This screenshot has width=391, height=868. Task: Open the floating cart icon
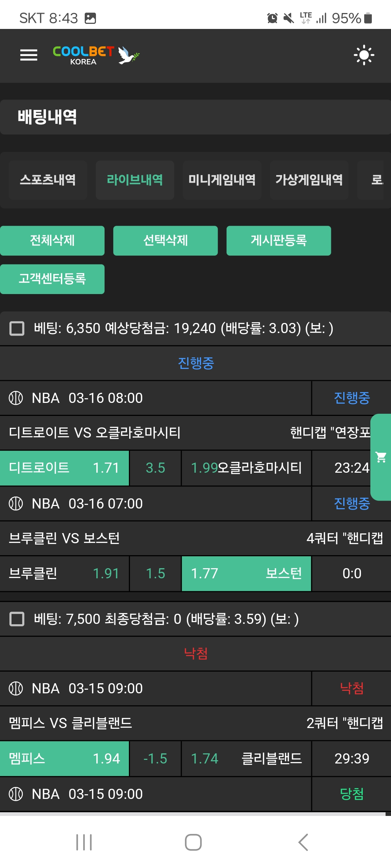[x=381, y=457]
